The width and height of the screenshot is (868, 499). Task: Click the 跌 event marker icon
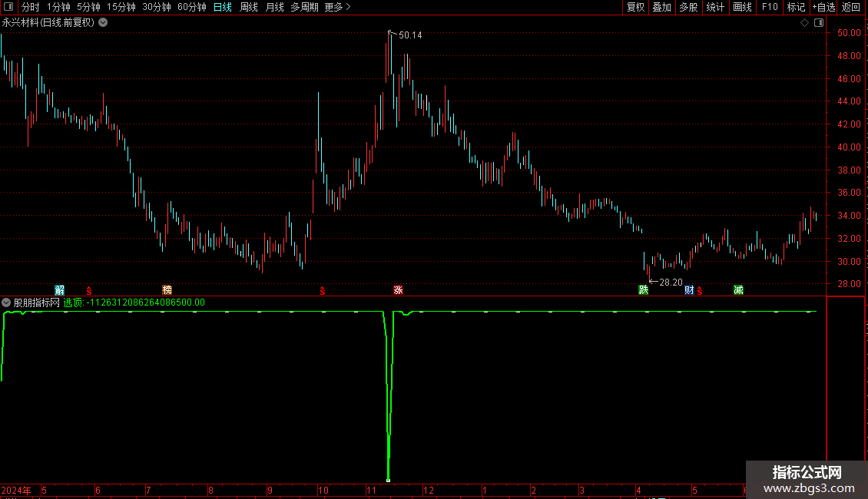pos(643,290)
